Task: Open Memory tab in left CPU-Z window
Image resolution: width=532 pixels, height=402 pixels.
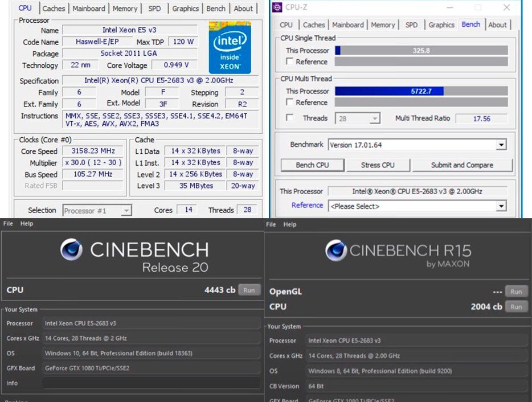Action: point(125,9)
